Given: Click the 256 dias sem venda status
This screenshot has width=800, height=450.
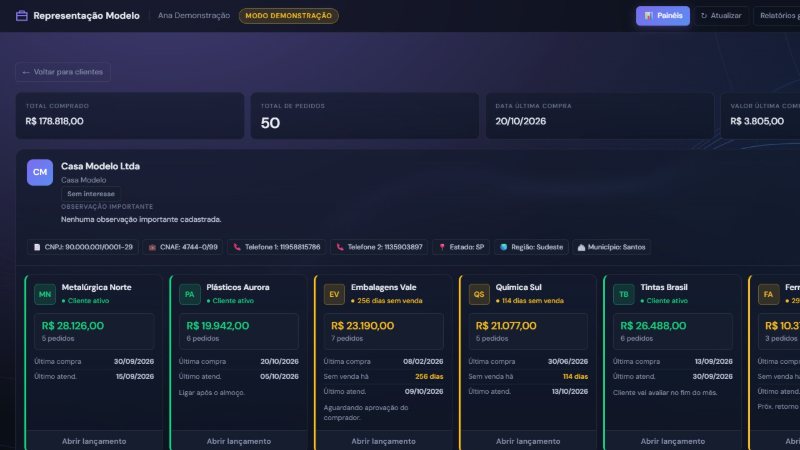Looking at the screenshot, I should tap(387, 301).
